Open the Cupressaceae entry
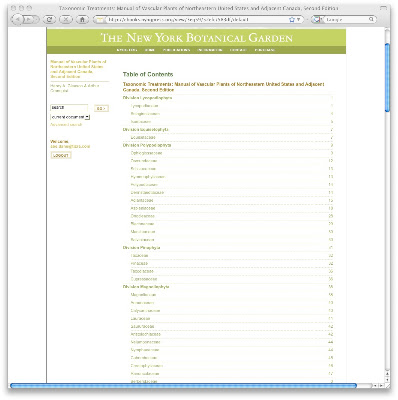Image resolution: width=398 pixels, height=400 pixels. (x=144, y=279)
